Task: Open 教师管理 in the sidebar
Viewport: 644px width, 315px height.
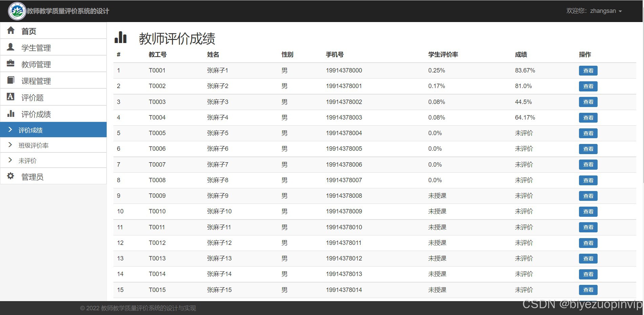Action: pos(53,64)
